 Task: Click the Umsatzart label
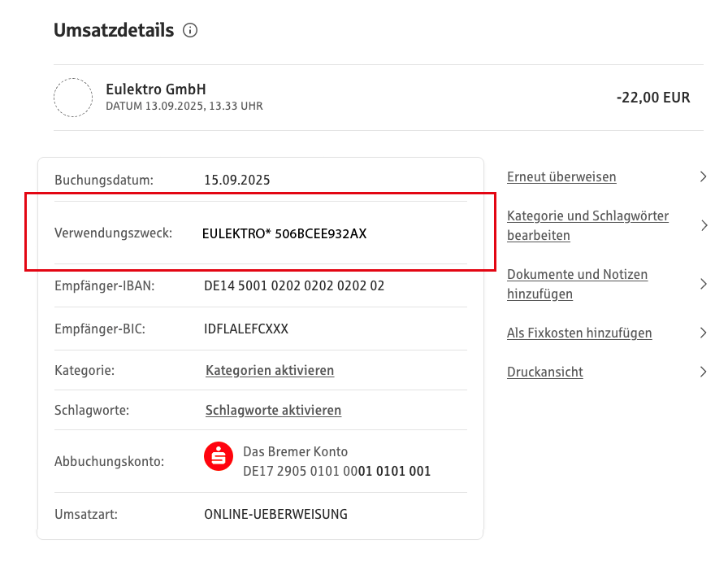[86, 515]
